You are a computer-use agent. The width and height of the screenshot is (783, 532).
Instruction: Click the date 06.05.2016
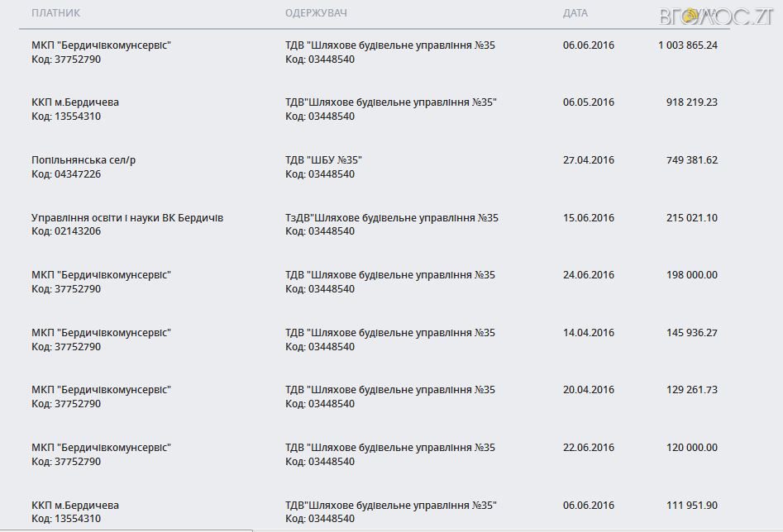point(589,102)
